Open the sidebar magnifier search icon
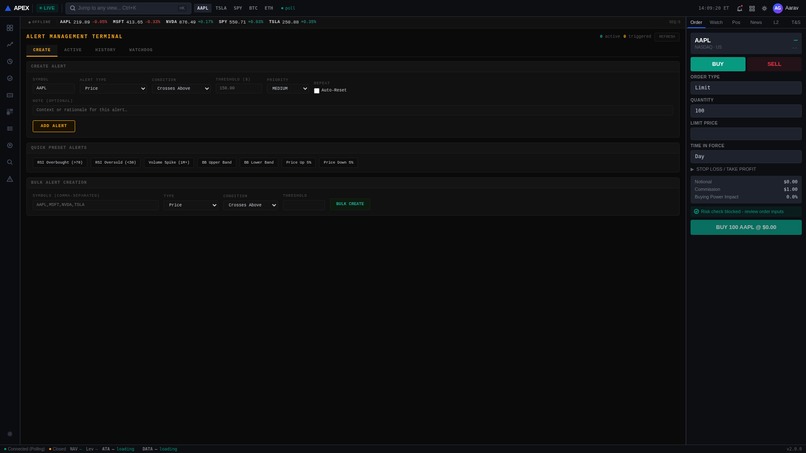This screenshot has width=806, height=453. [10, 162]
